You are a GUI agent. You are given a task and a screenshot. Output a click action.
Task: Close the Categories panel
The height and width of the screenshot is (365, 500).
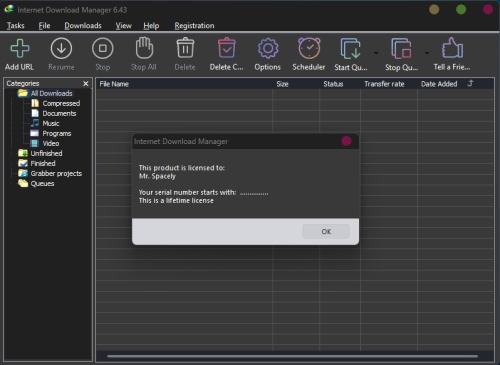86,83
